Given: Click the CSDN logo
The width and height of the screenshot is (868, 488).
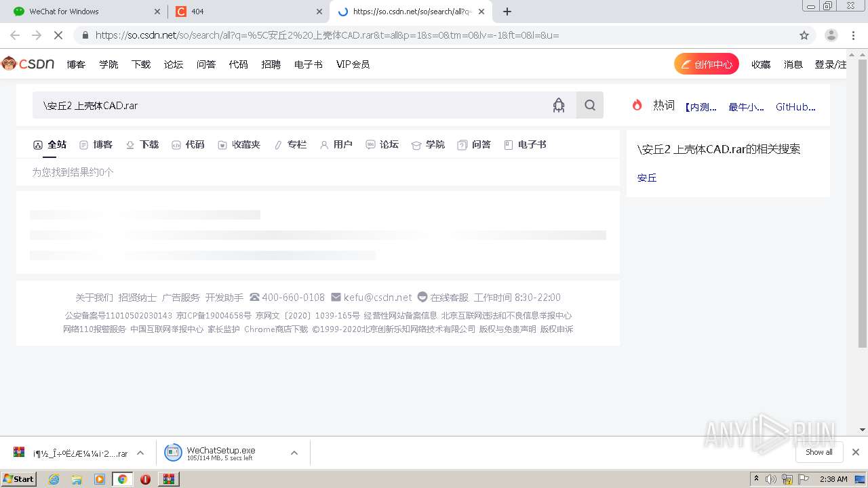Looking at the screenshot, I should pos(28,64).
